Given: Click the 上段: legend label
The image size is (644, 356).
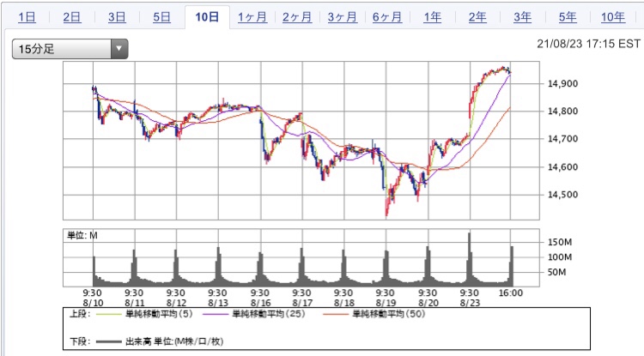Looking at the screenshot, I should (x=80, y=314).
